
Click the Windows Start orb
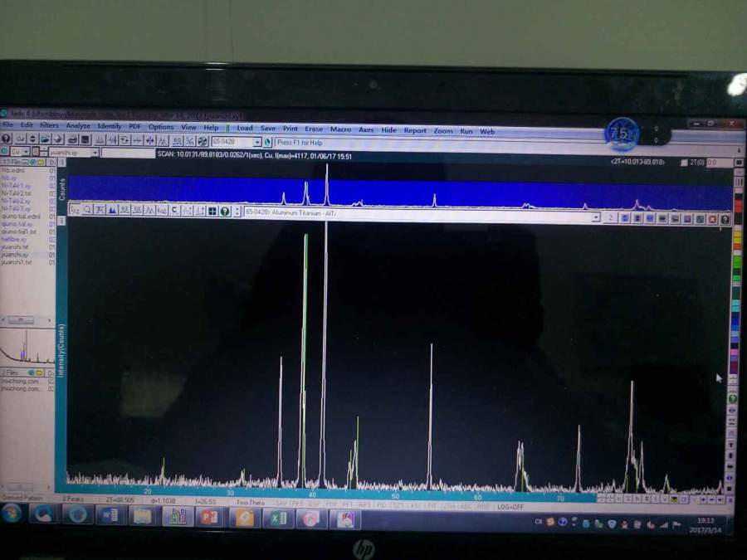click(x=12, y=514)
